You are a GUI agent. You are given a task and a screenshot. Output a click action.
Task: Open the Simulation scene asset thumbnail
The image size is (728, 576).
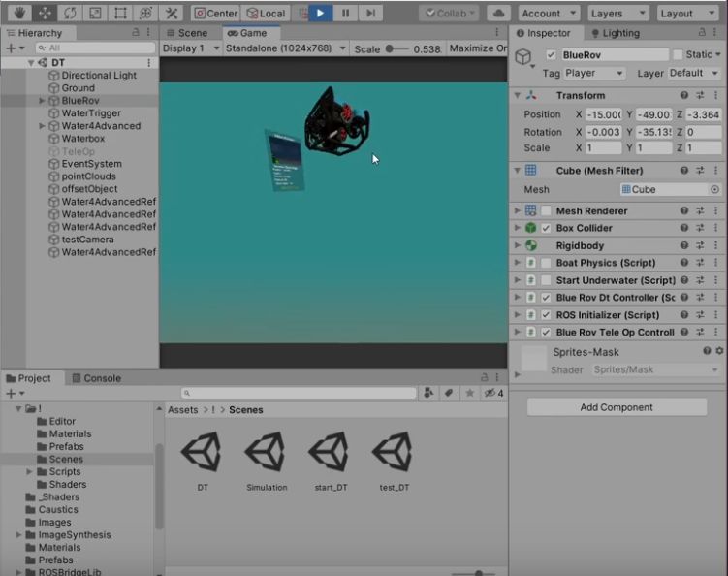click(x=267, y=453)
